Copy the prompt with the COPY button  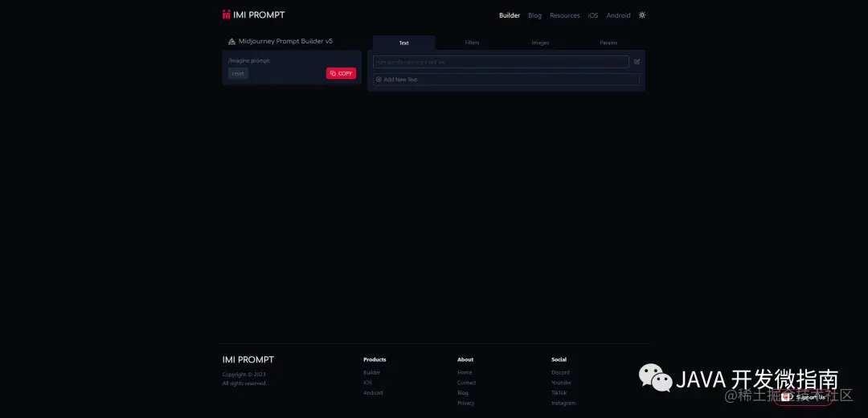(341, 73)
